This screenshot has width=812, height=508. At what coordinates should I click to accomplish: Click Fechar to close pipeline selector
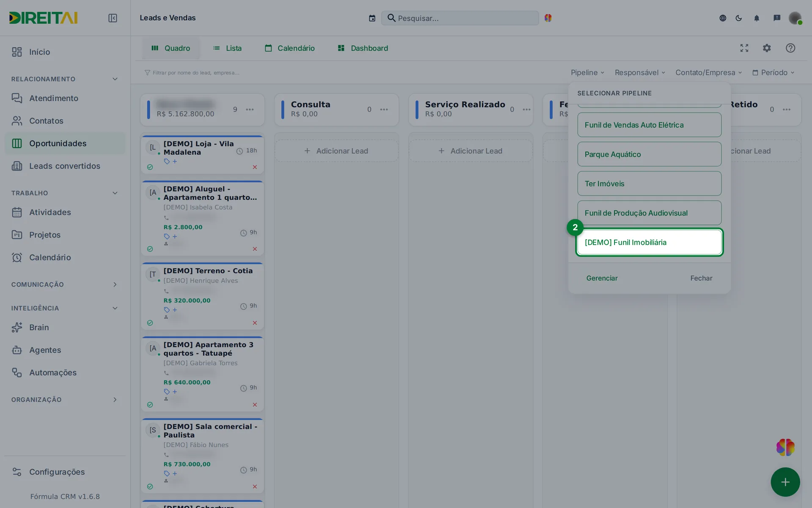coord(701,278)
